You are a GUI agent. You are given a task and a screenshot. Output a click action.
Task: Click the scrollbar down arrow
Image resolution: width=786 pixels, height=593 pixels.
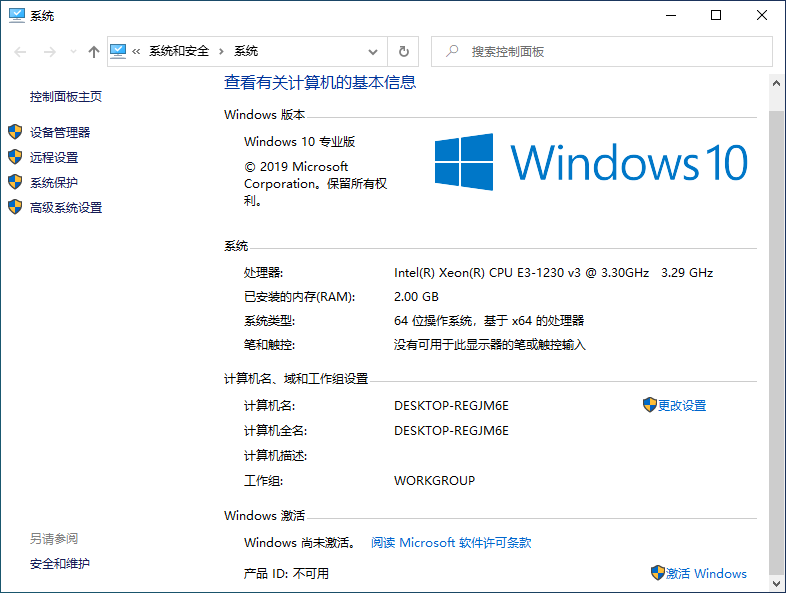click(776, 584)
